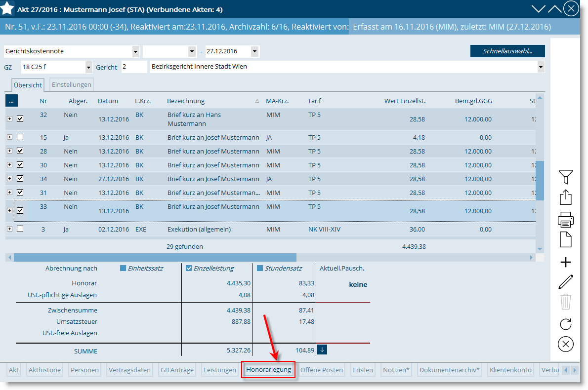Expand row Nr 34 with plus

pyautogui.click(x=10, y=179)
